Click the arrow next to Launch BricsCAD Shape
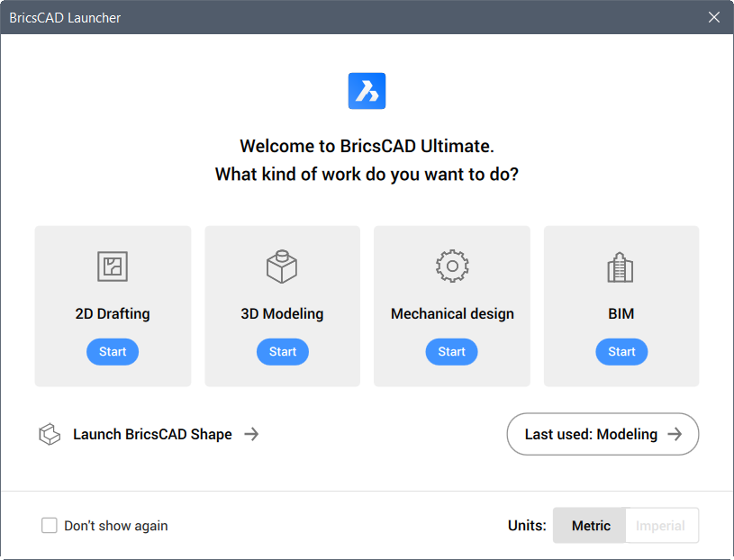 click(x=251, y=434)
